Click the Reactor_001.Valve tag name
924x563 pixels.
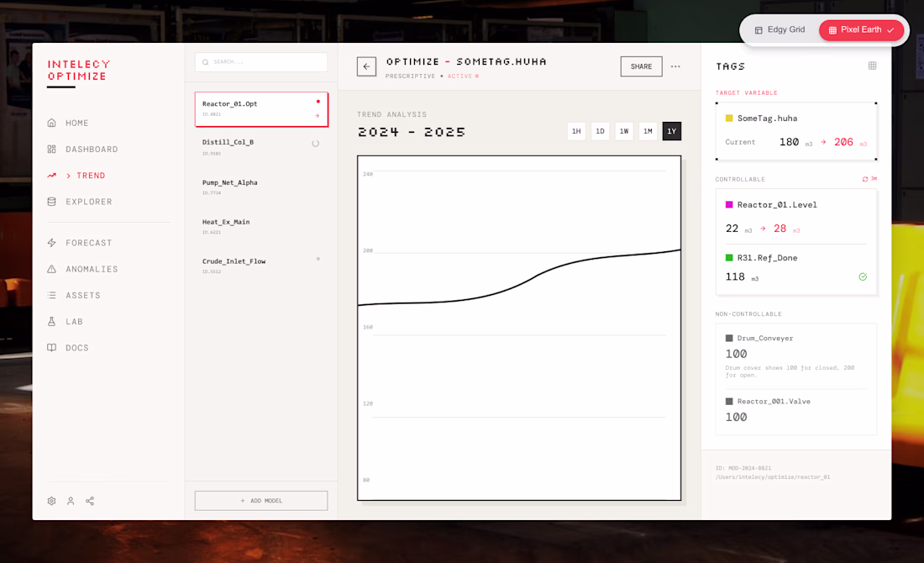(774, 402)
